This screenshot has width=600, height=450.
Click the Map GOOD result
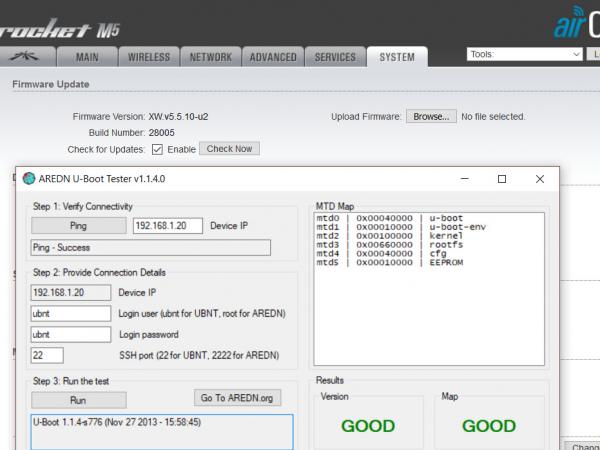tap(489, 426)
